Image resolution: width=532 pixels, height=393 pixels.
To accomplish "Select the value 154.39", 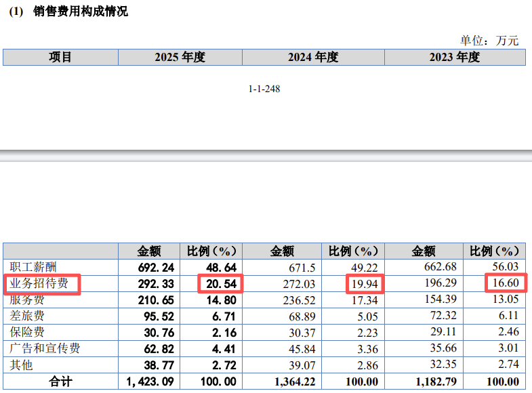I will [x=441, y=299].
